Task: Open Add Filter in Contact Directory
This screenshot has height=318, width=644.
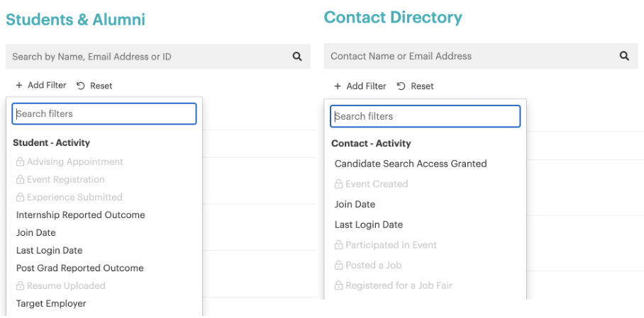Action: pyautogui.click(x=360, y=86)
